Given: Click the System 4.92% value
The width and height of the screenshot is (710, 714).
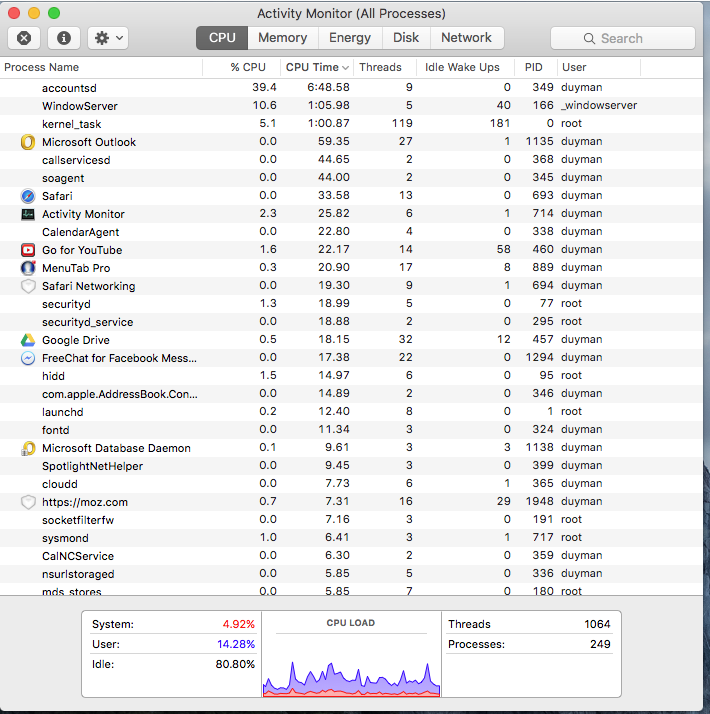Looking at the screenshot, I should 239,624.
